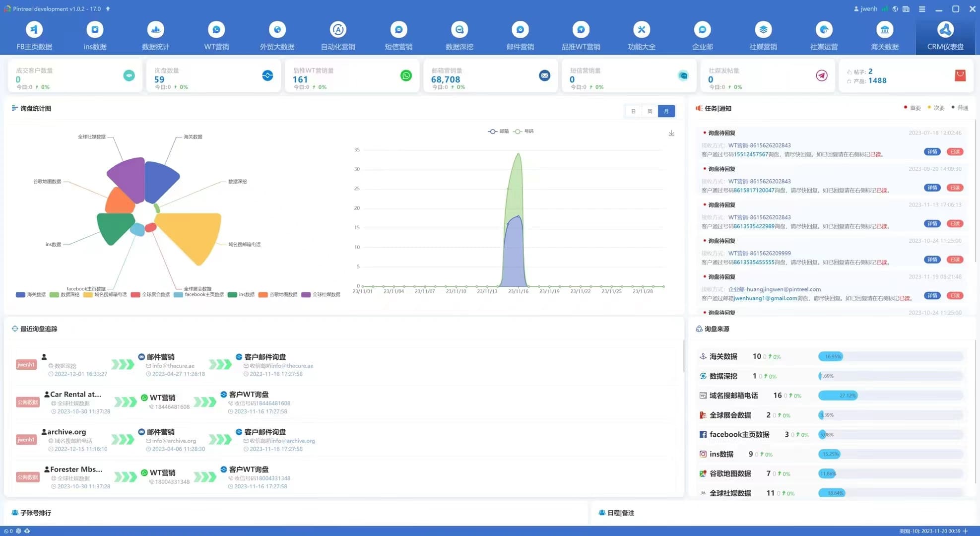Open the jwenh user account menu
The width and height of the screenshot is (980, 536).
[865, 9]
